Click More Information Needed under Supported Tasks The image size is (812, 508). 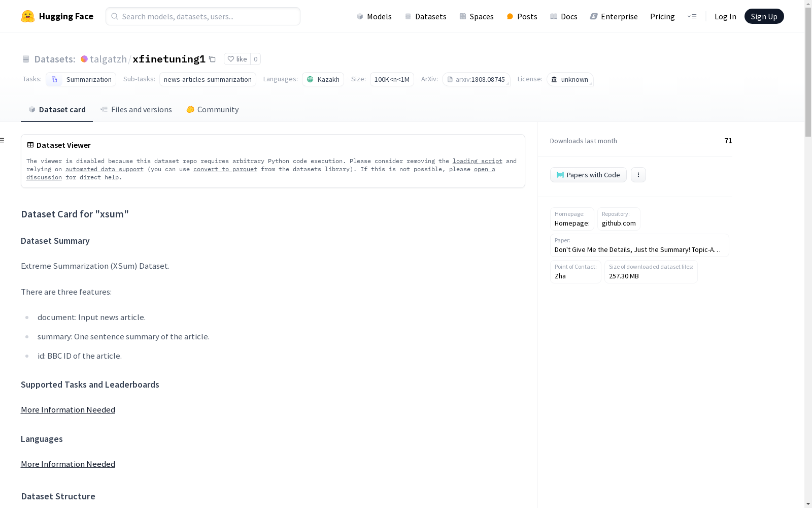tap(68, 409)
